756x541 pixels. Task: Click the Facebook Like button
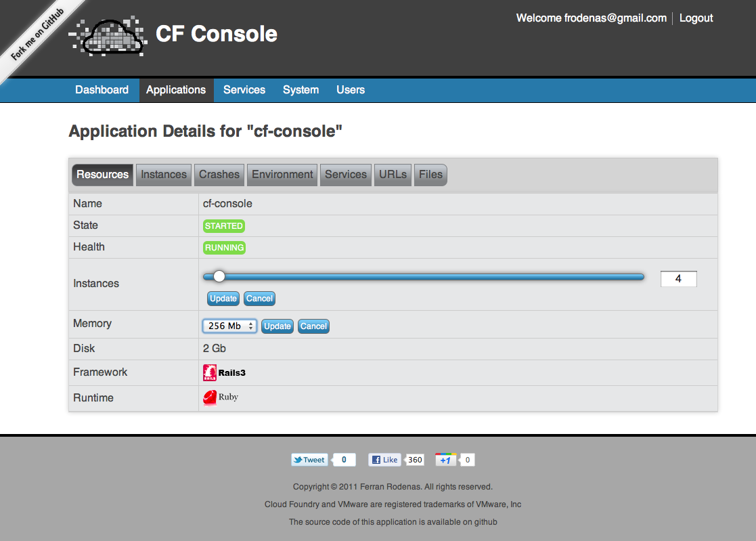384,460
